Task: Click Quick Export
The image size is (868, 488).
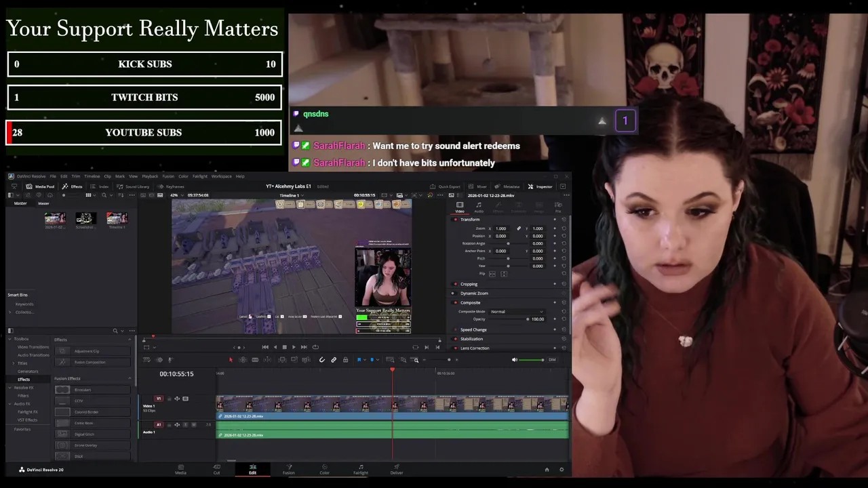Action: 446,186
